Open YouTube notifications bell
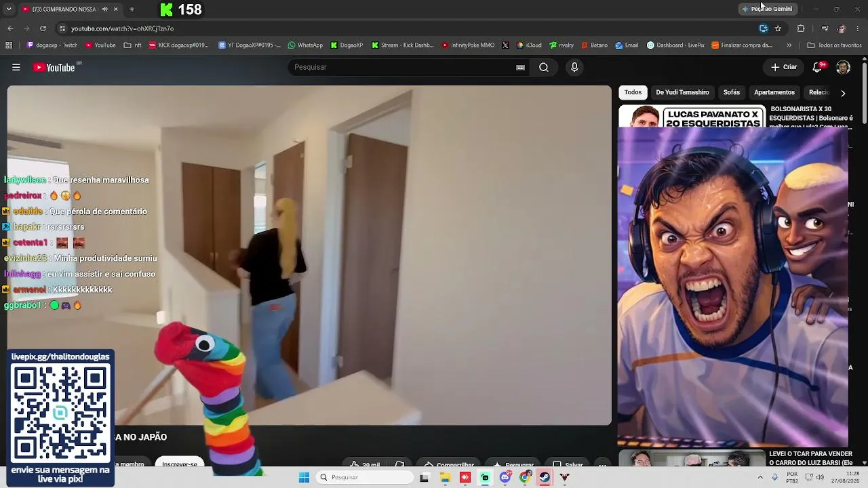868x488 pixels. (x=818, y=67)
